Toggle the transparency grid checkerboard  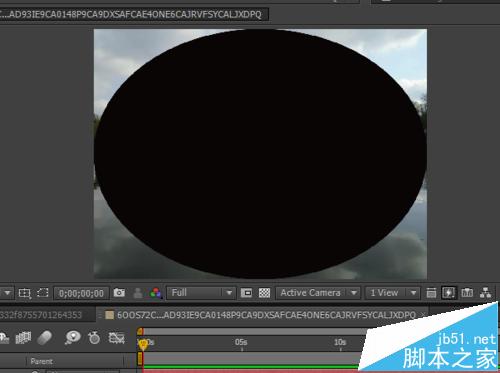pos(264,293)
